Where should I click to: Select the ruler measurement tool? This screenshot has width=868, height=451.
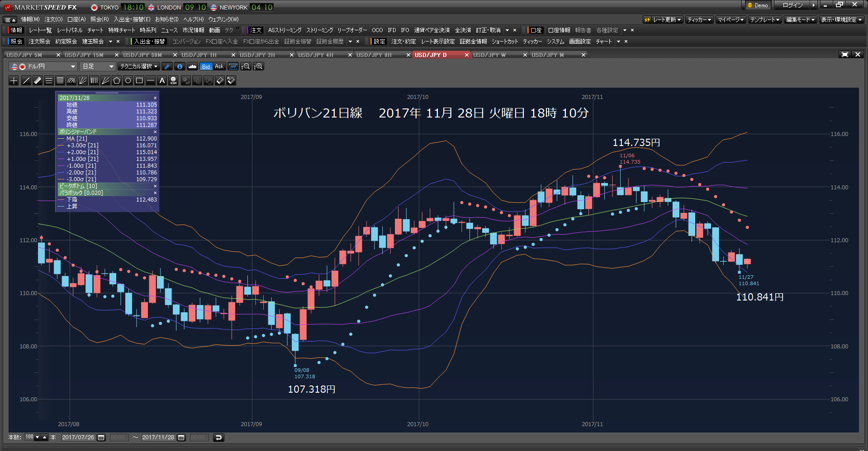38,80
